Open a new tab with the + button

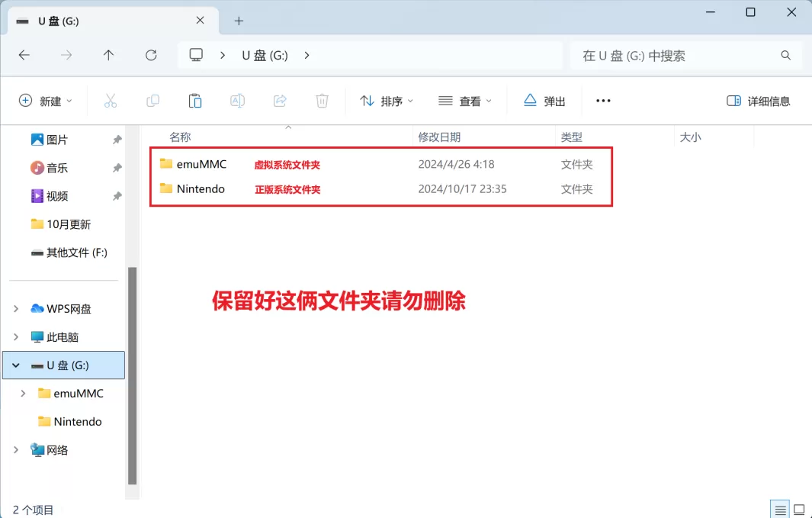(x=239, y=21)
